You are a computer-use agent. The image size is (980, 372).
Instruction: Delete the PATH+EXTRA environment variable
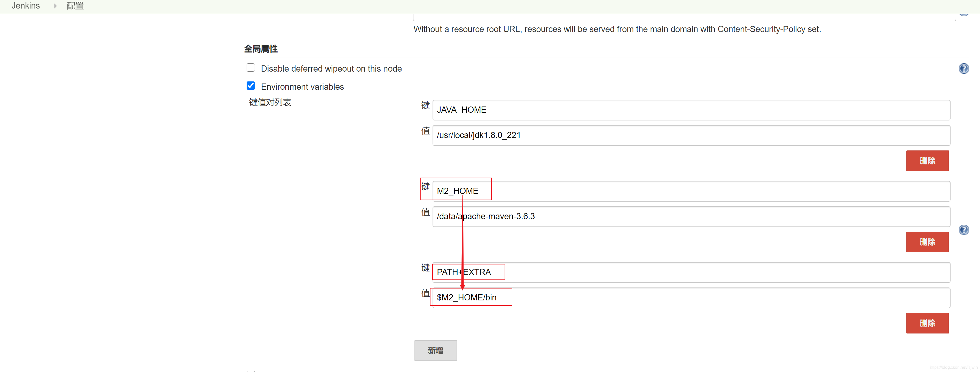pos(927,323)
